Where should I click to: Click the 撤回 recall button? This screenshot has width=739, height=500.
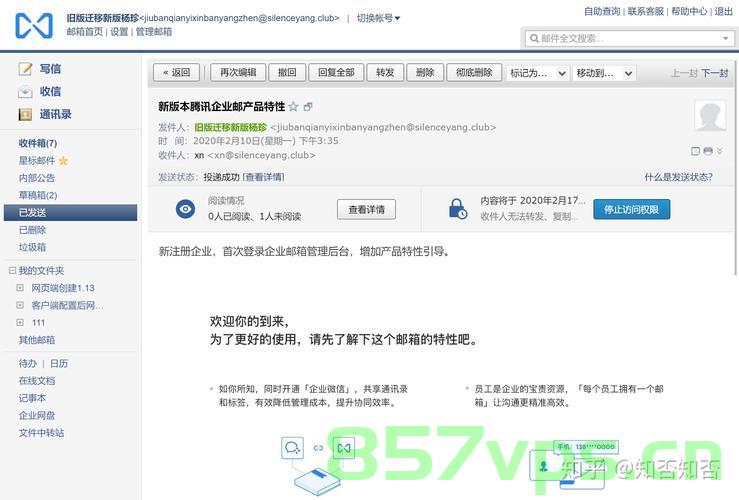pos(287,73)
